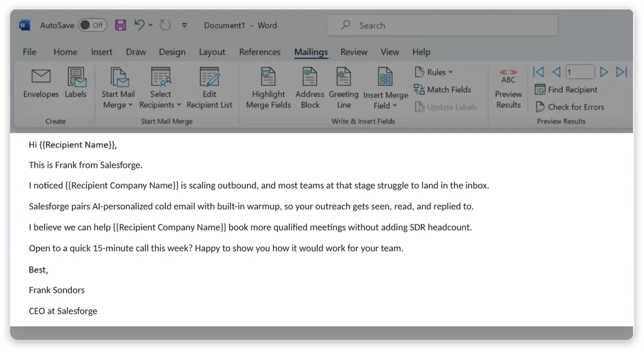Undo the last action
This screenshot has height=352, width=644.
point(140,25)
